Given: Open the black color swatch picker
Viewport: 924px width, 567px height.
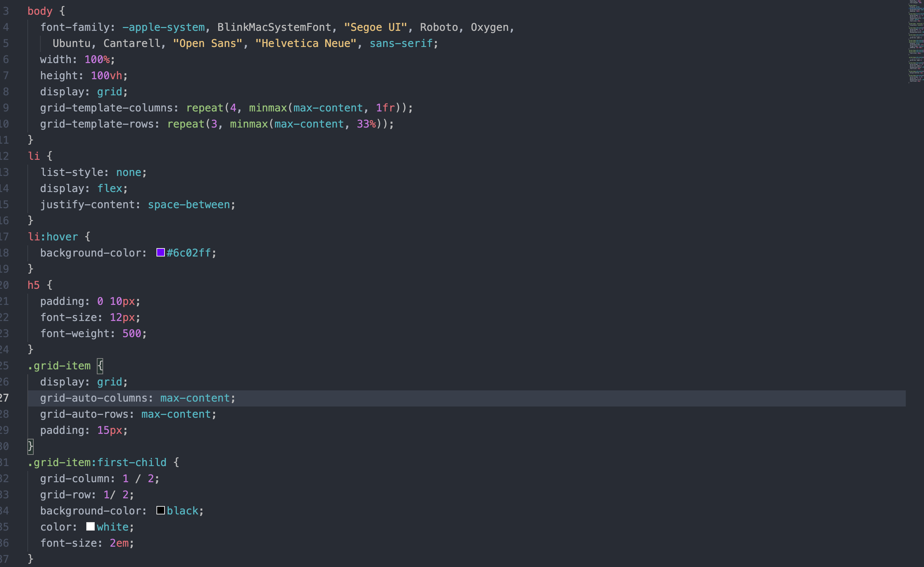Looking at the screenshot, I should pos(161,510).
